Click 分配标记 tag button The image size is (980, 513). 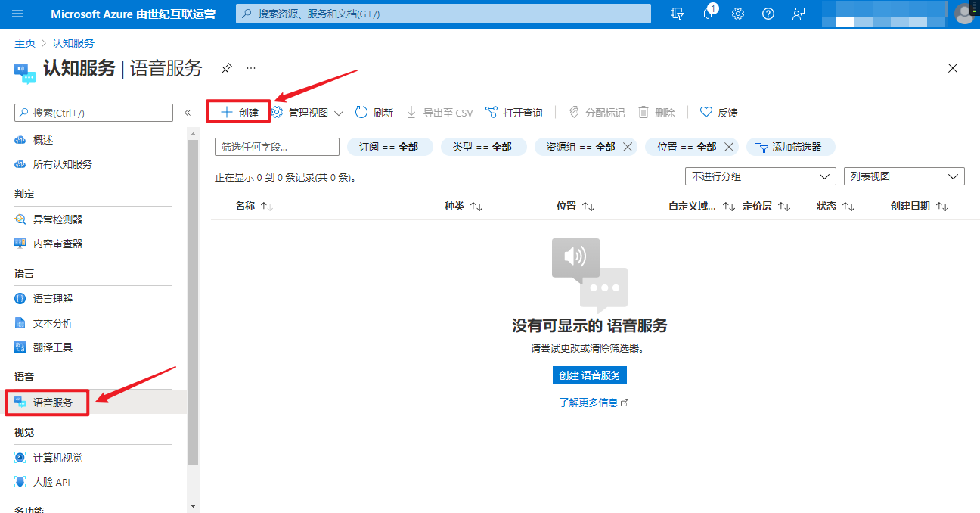597,113
